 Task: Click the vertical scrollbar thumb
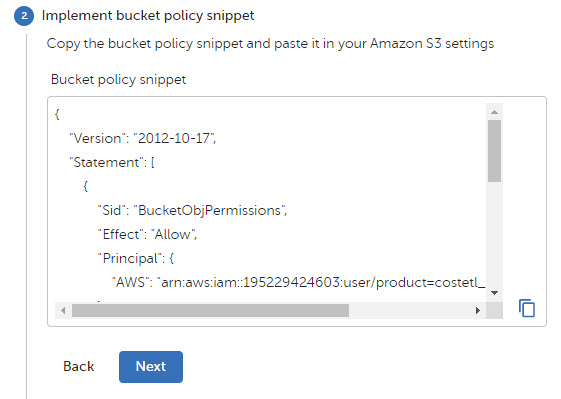[494, 151]
